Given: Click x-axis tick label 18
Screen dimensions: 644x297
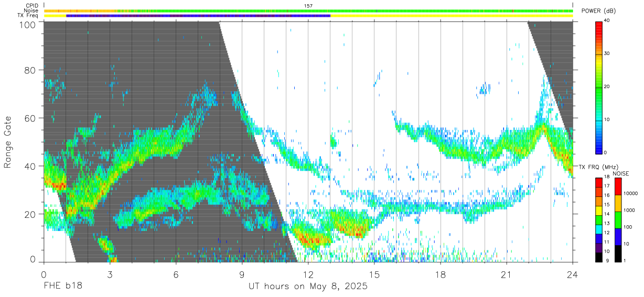Looking at the screenshot, I should [x=441, y=273].
